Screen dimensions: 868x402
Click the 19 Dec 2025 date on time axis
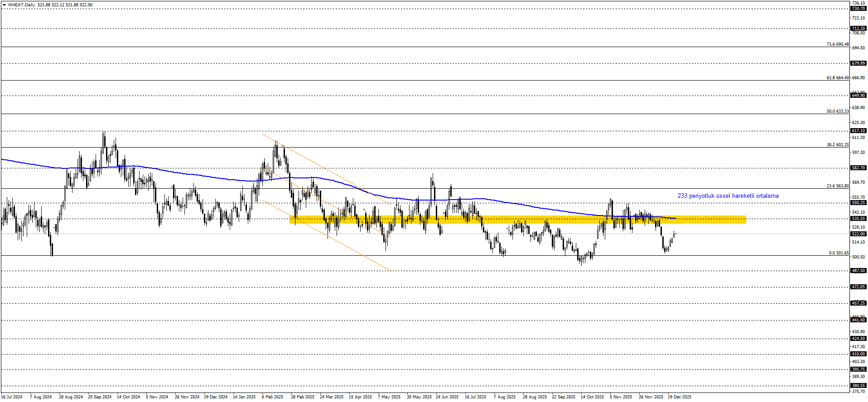coord(680,397)
